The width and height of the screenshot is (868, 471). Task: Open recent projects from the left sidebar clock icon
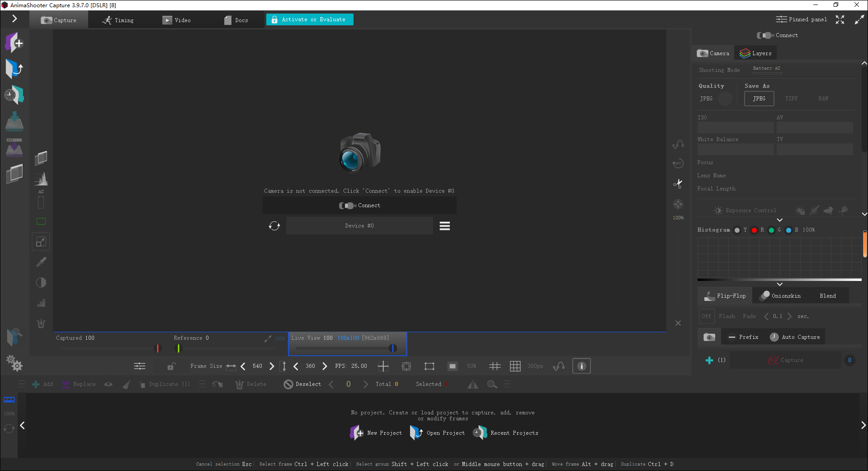pyautogui.click(x=14, y=95)
